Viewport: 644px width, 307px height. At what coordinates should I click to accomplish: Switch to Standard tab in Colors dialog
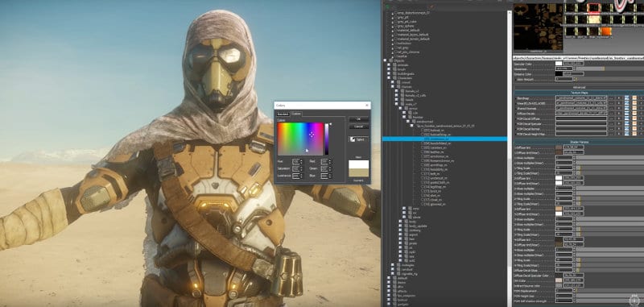tap(283, 114)
